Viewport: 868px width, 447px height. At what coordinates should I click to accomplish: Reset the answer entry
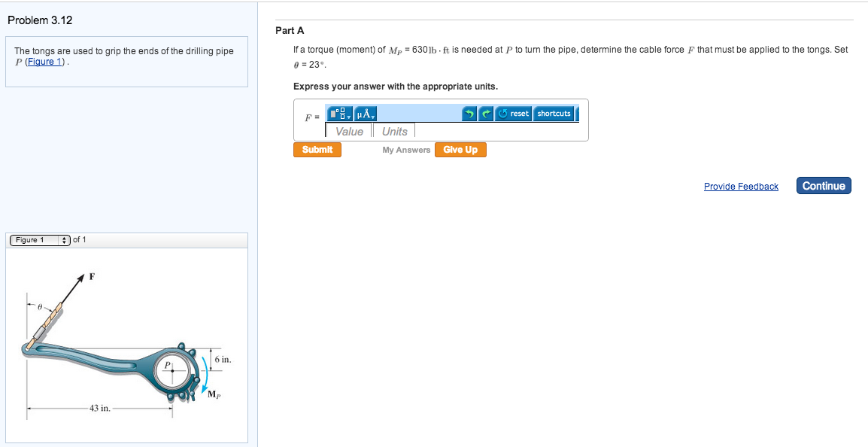(514, 114)
